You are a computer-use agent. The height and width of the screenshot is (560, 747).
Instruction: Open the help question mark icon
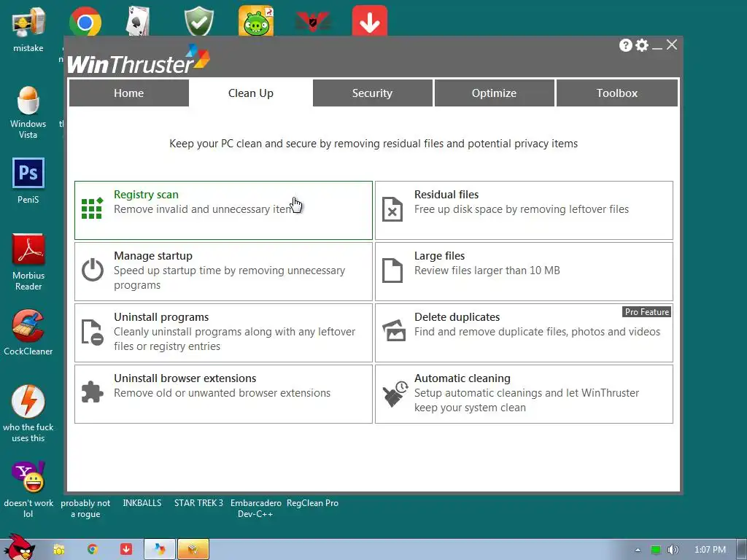pyautogui.click(x=625, y=45)
